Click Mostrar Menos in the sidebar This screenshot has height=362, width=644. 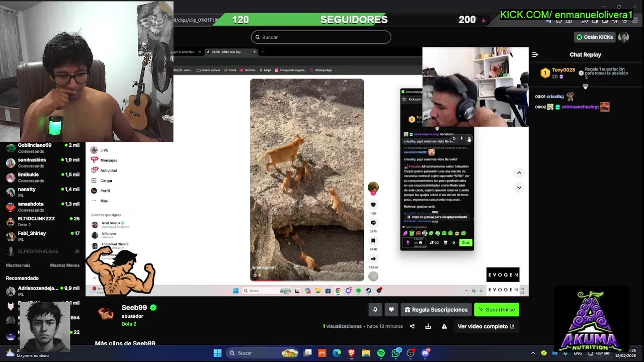[64, 265]
